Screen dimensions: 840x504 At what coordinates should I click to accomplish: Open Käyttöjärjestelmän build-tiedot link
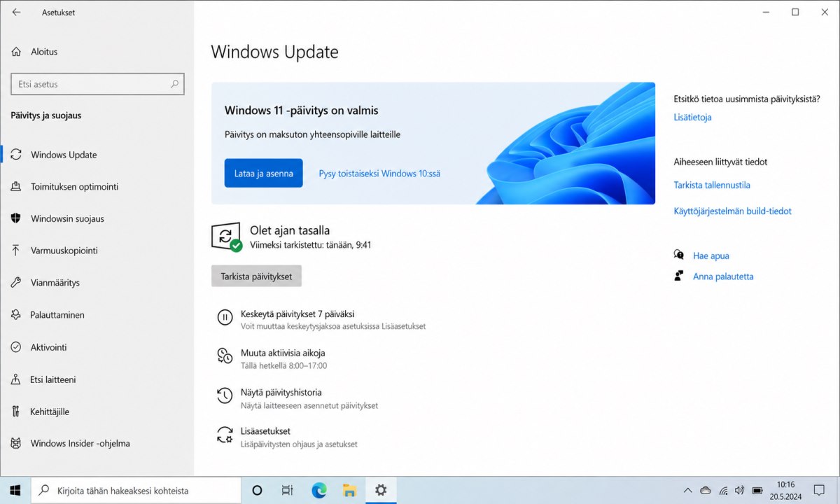click(x=732, y=211)
